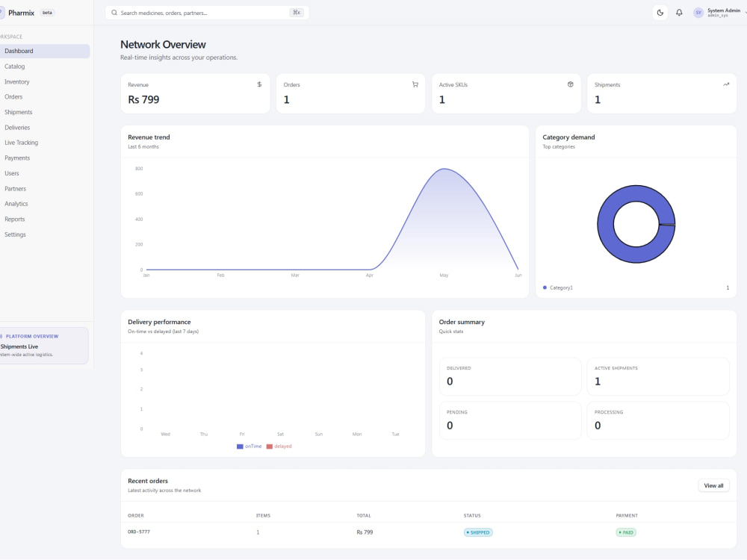Select Deliveries in the sidebar

click(x=44, y=128)
